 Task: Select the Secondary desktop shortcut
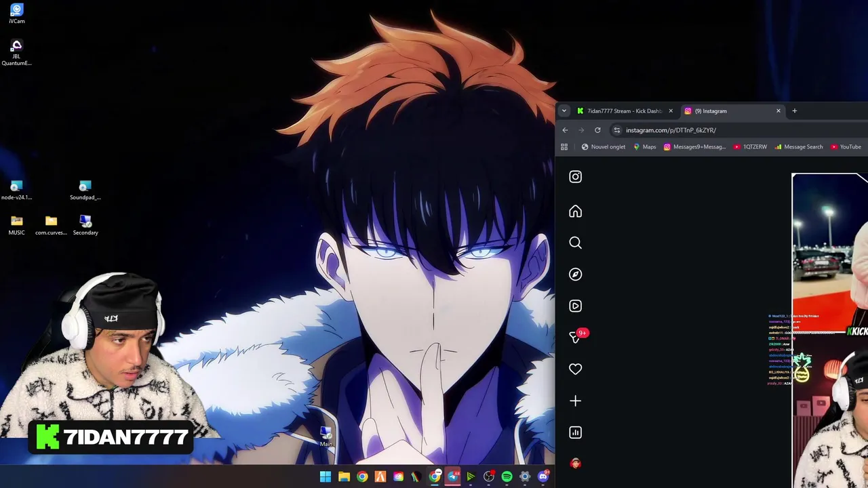click(85, 226)
